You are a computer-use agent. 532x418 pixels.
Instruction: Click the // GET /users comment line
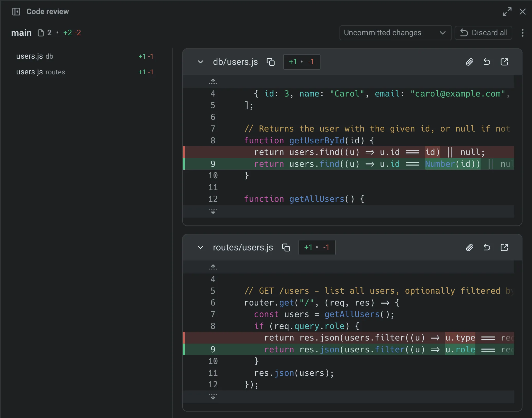pyautogui.click(x=349, y=291)
